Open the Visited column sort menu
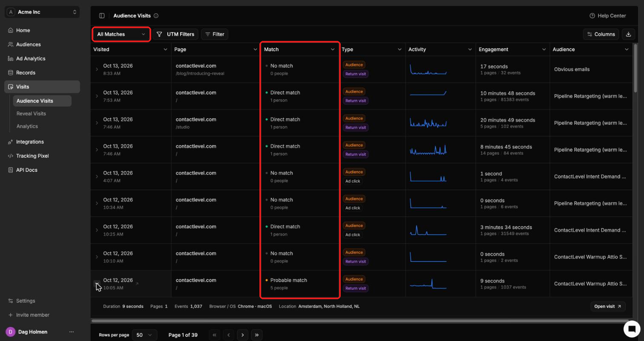Screen dimensions: 644x341 click(165, 49)
